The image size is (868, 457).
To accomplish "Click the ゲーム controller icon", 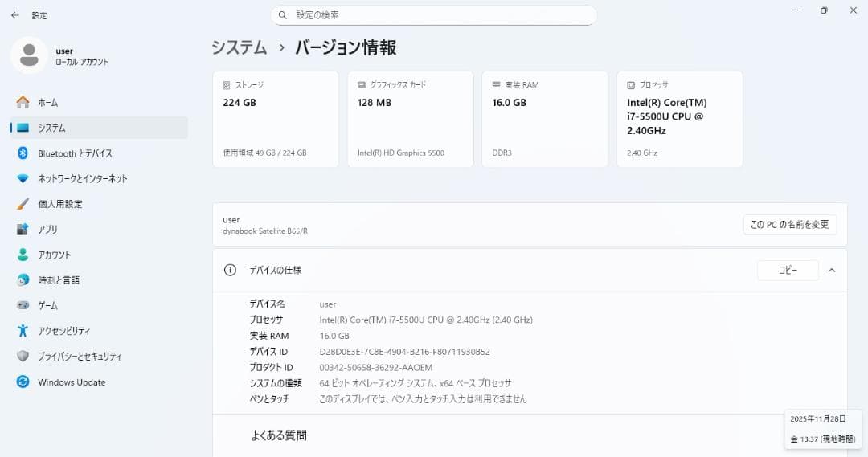I will (x=23, y=305).
